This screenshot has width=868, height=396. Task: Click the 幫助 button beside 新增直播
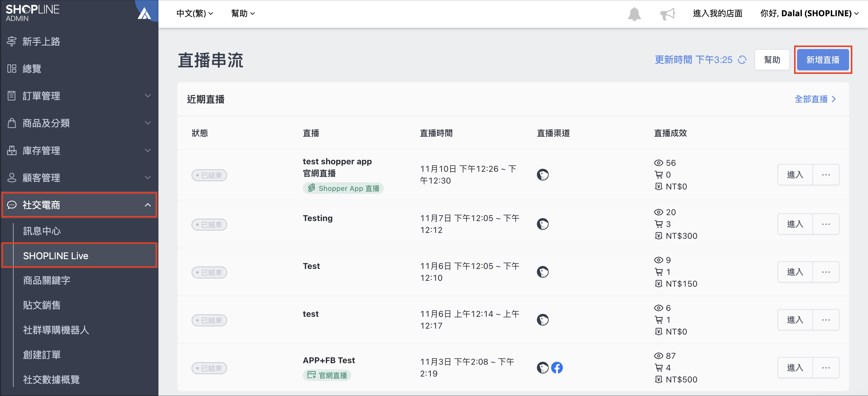coord(772,60)
